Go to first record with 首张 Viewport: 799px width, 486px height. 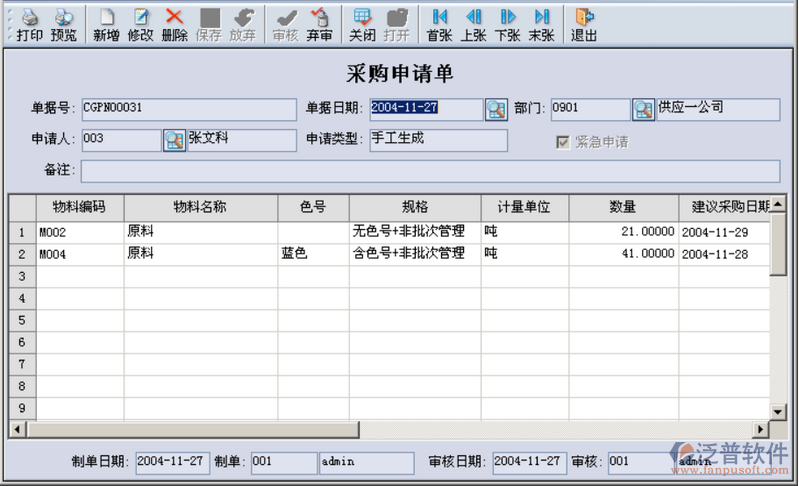439,18
